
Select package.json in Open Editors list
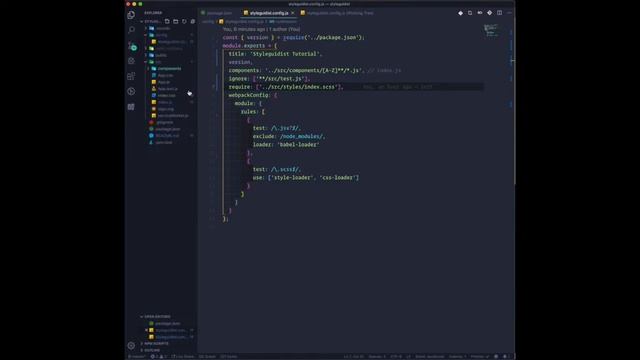click(x=167, y=323)
